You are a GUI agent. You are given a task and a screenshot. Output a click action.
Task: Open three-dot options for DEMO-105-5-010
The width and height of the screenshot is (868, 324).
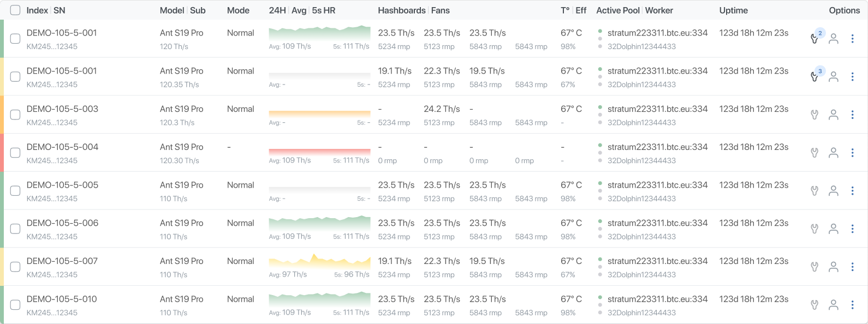852,305
